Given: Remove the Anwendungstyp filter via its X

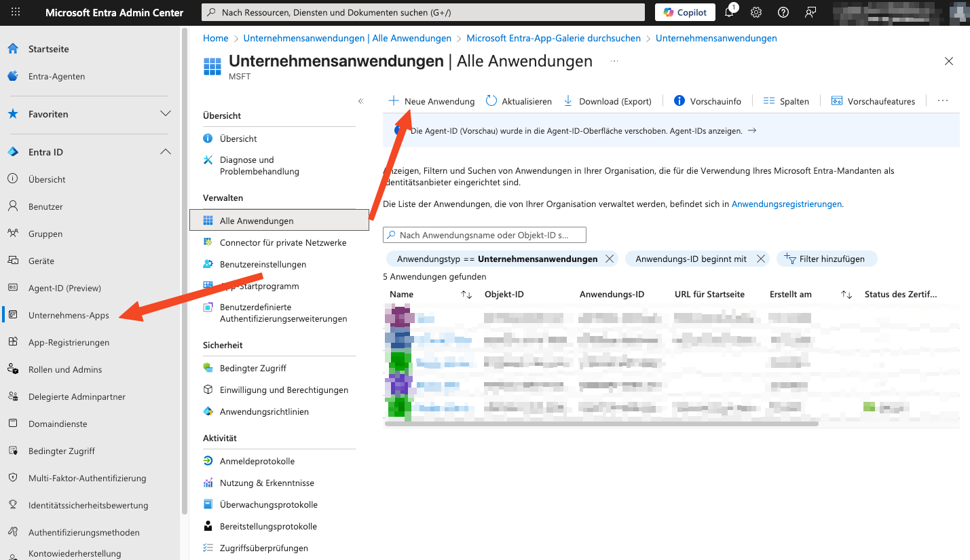Looking at the screenshot, I should pyautogui.click(x=609, y=259).
